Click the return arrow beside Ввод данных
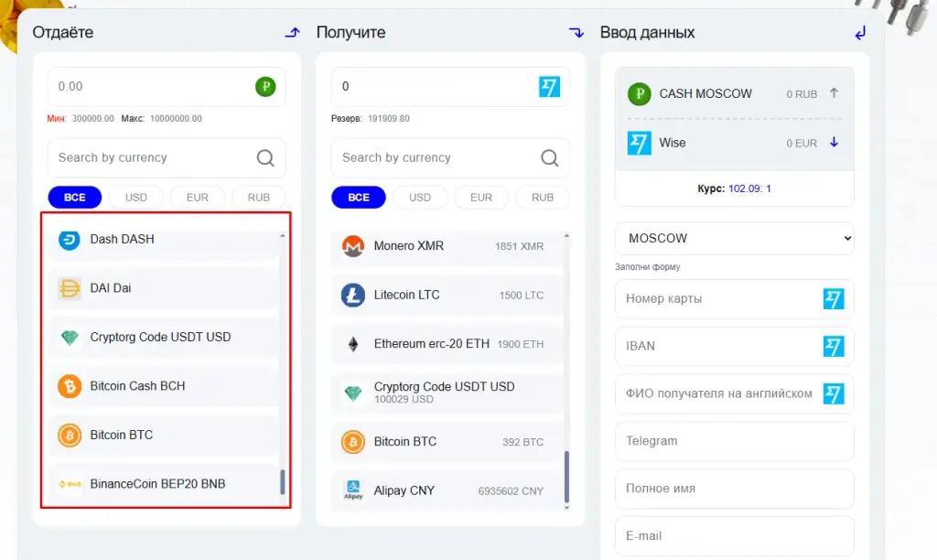This screenshot has height=560, width=937. pos(860,33)
